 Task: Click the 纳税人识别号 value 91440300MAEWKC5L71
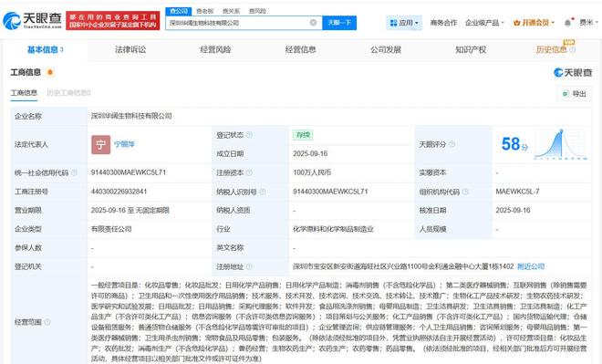pos(330,192)
